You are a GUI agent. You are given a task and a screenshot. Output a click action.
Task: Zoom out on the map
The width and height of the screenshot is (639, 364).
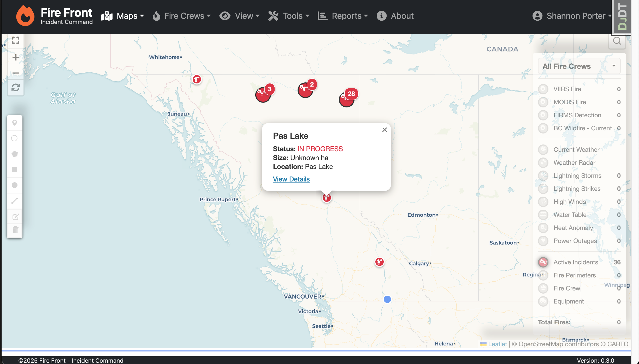pyautogui.click(x=15, y=73)
